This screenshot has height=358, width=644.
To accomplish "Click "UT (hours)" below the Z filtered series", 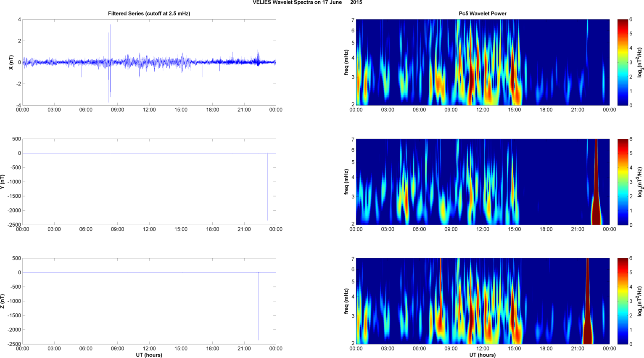I will [x=149, y=355].
